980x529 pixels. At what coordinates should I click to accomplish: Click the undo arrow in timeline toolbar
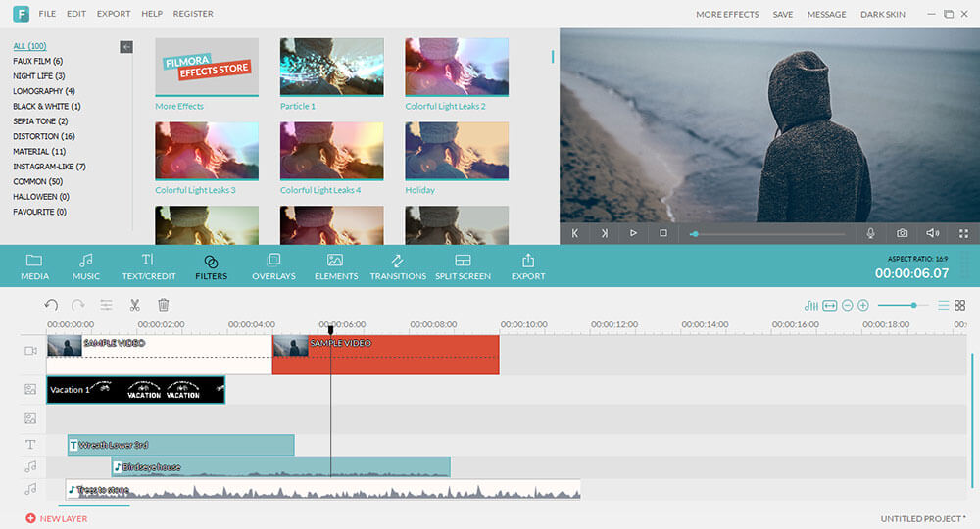pos(51,306)
